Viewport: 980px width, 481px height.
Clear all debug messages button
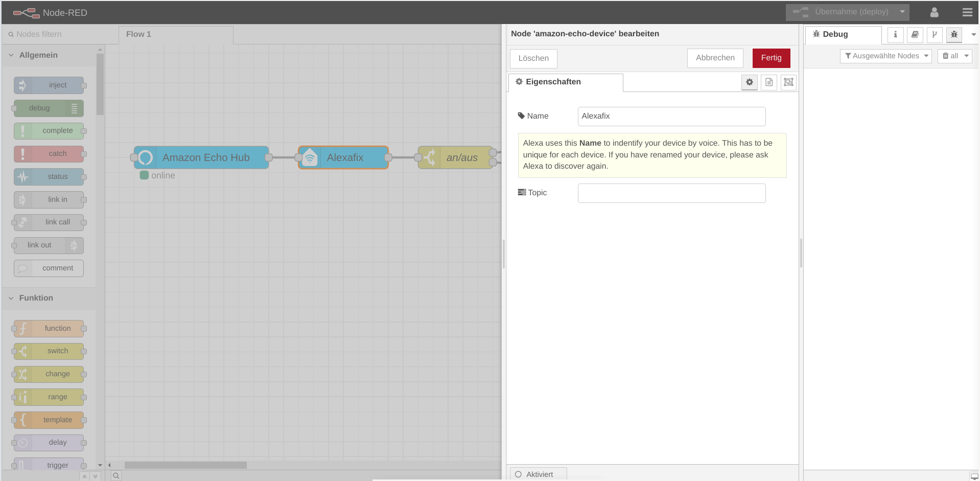(950, 56)
